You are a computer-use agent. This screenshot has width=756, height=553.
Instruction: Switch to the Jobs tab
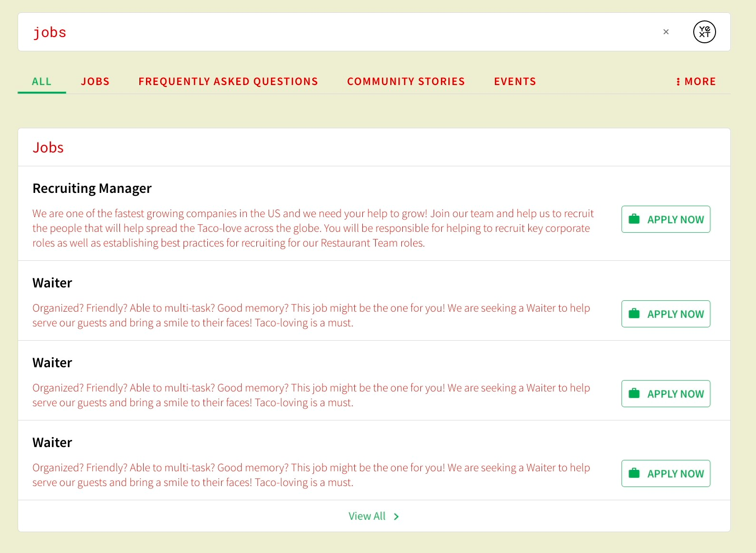point(95,82)
